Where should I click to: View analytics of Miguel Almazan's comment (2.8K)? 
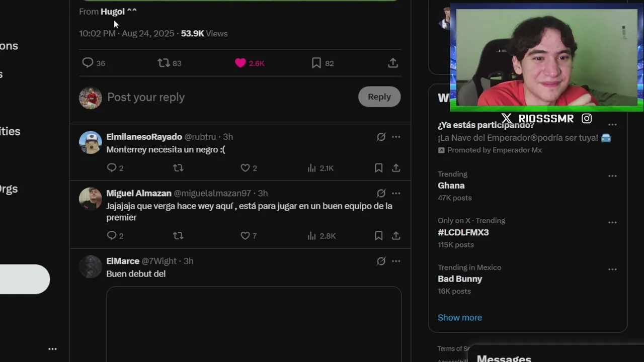tap(321, 236)
